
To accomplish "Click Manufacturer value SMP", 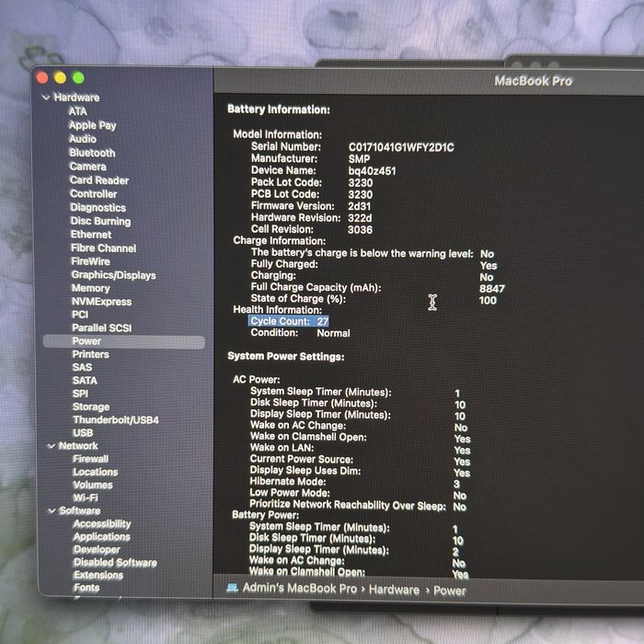I will click(360, 159).
